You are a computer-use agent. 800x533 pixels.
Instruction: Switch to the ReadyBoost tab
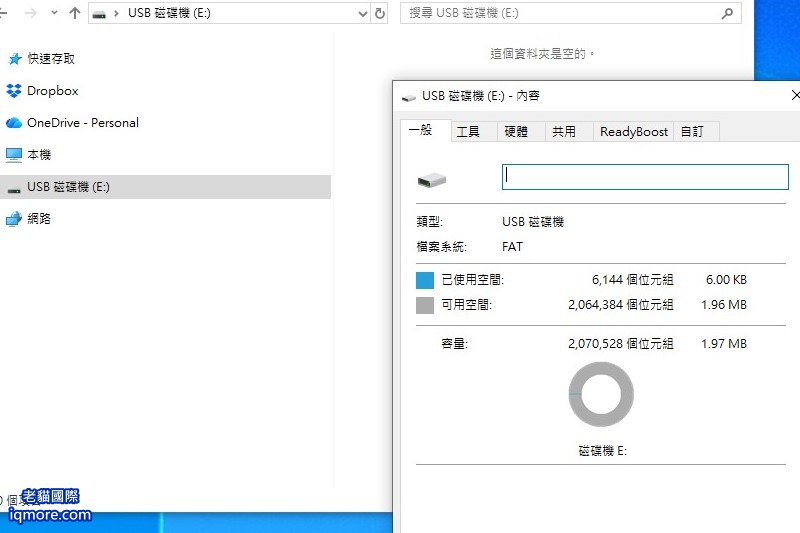634,132
